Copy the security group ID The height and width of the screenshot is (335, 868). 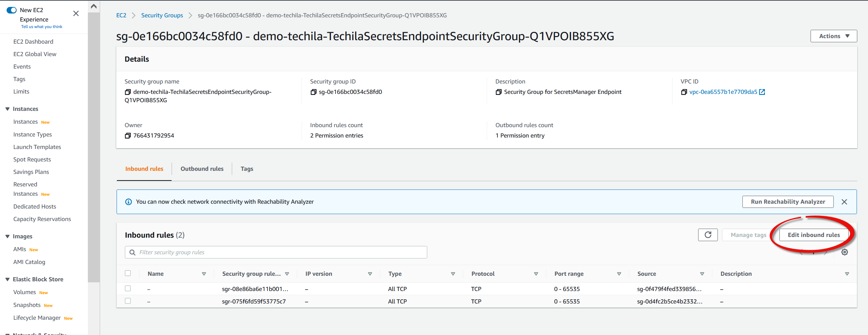(x=313, y=92)
